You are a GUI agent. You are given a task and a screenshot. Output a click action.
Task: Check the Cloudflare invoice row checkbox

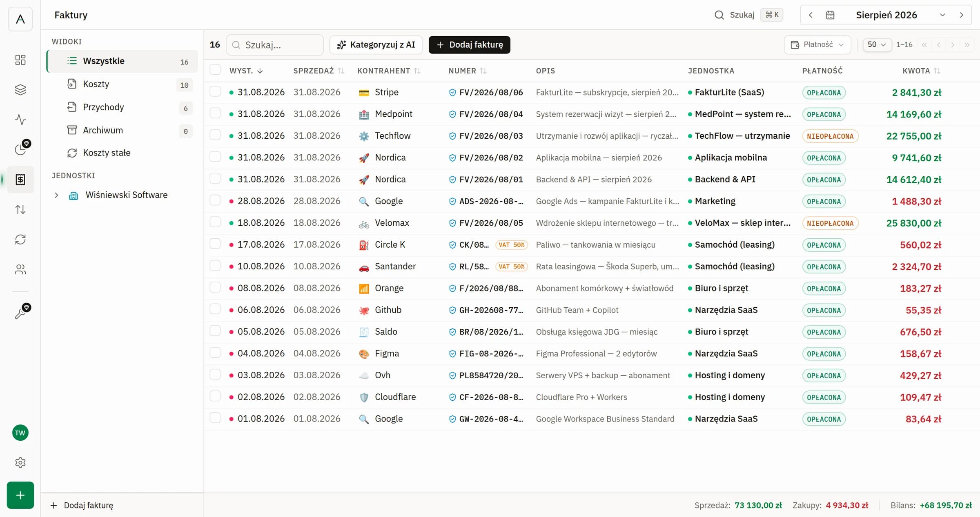pos(215,396)
